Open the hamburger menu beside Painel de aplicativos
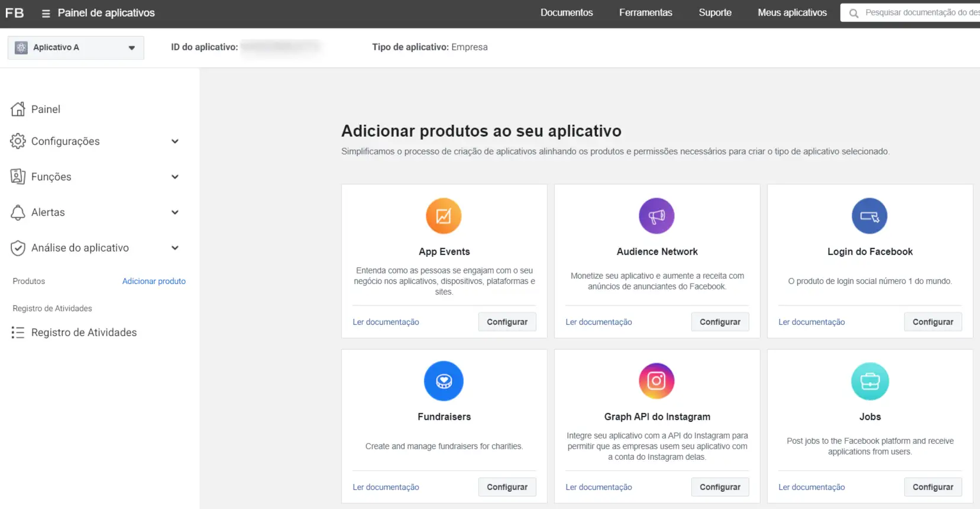Image resolution: width=980 pixels, height=509 pixels. (x=46, y=13)
